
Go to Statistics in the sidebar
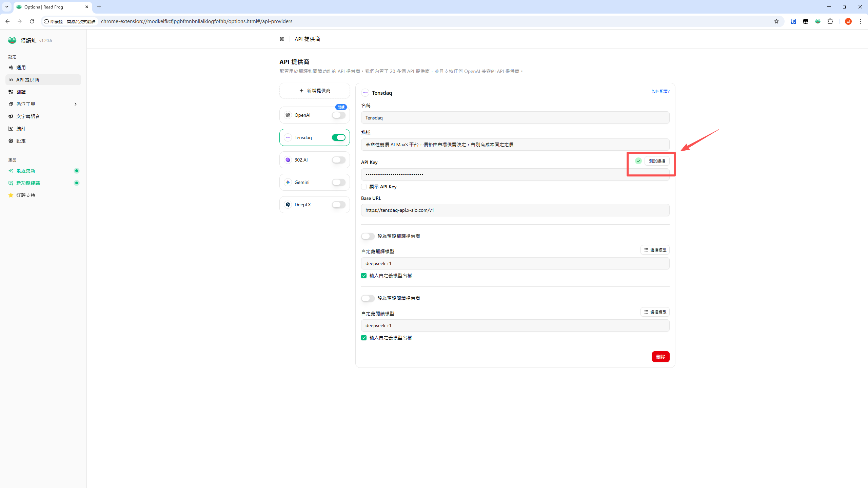[x=21, y=129]
